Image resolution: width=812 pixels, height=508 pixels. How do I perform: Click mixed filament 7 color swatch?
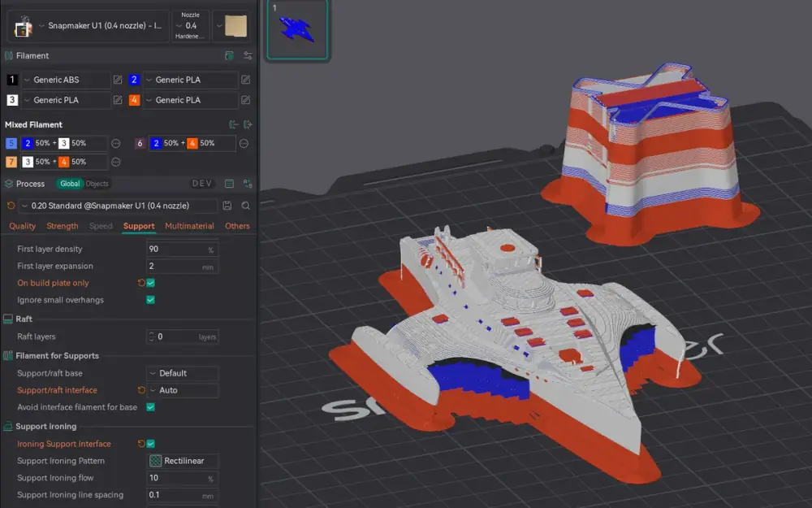click(x=11, y=163)
